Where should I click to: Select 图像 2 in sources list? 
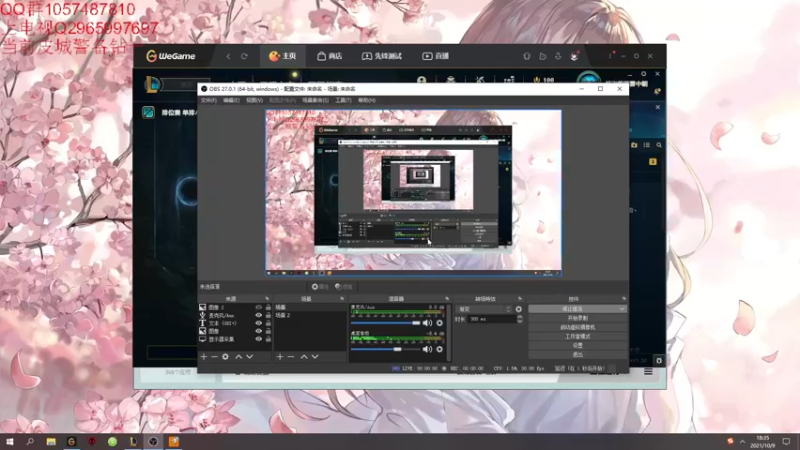[x=235, y=308]
